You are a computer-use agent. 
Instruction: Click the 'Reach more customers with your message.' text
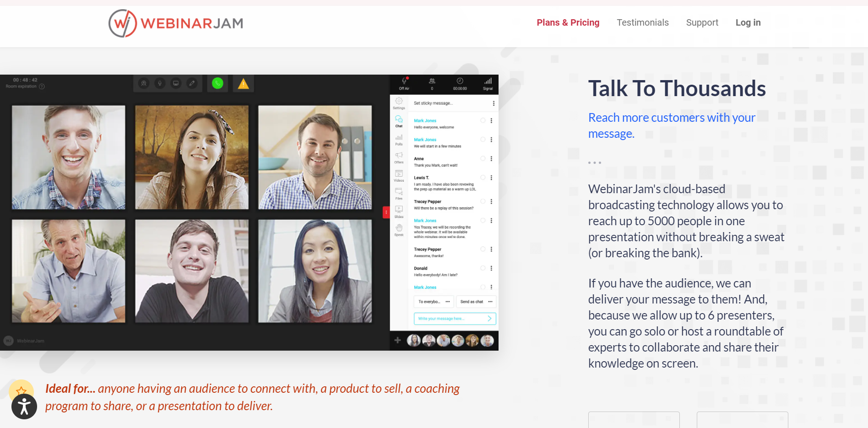coord(672,125)
